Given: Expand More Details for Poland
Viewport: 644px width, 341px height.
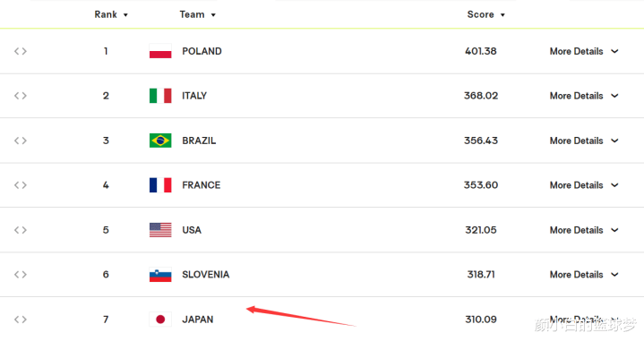Looking at the screenshot, I should point(584,51).
